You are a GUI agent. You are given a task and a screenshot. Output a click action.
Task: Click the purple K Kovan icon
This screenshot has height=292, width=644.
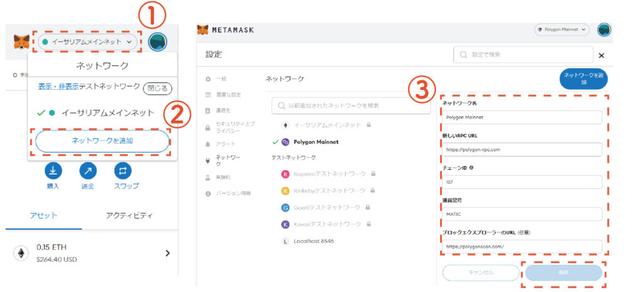(285, 224)
